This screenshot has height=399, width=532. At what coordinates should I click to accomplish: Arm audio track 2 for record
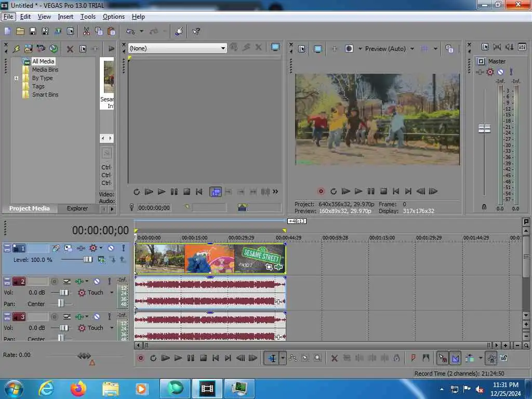pyautogui.click(x=54, y=281)
